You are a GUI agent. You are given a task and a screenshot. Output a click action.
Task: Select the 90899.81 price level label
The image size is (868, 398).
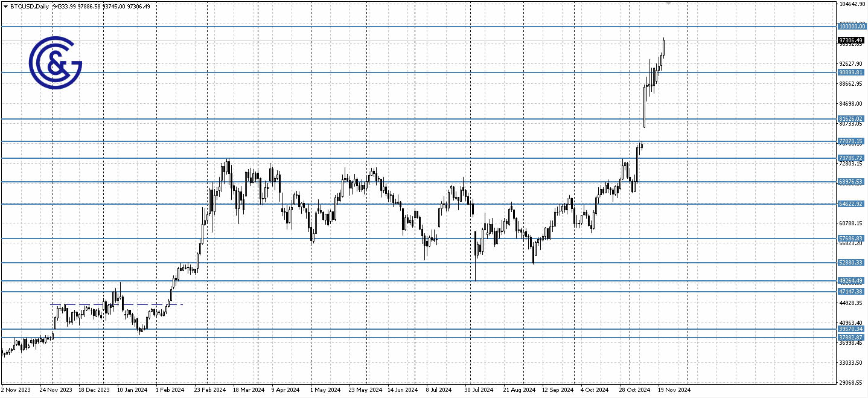[851, 72]
